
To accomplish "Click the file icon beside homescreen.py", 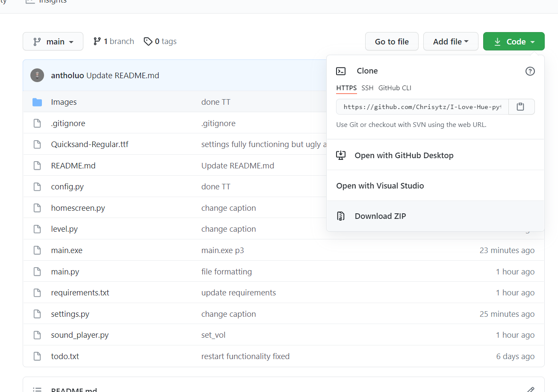I will click(x=37, y=208).
